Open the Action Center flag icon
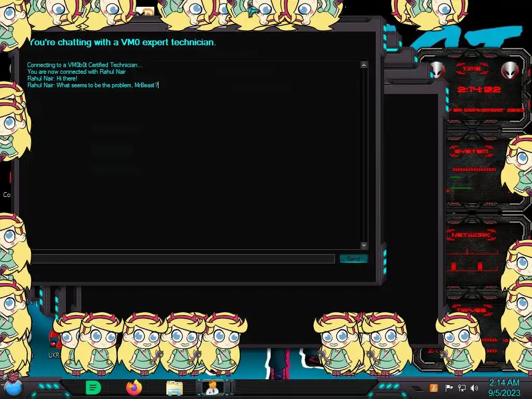Viewport: 532px width, 399px height. pyautogui.click(x=449, y=388)
